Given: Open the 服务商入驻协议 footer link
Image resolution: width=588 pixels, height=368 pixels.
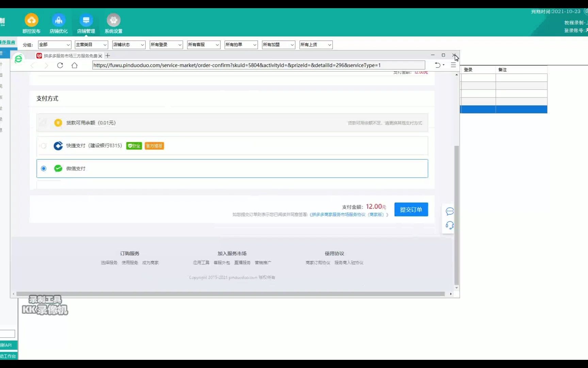Looking at the screenshot, I should (349, 263).
